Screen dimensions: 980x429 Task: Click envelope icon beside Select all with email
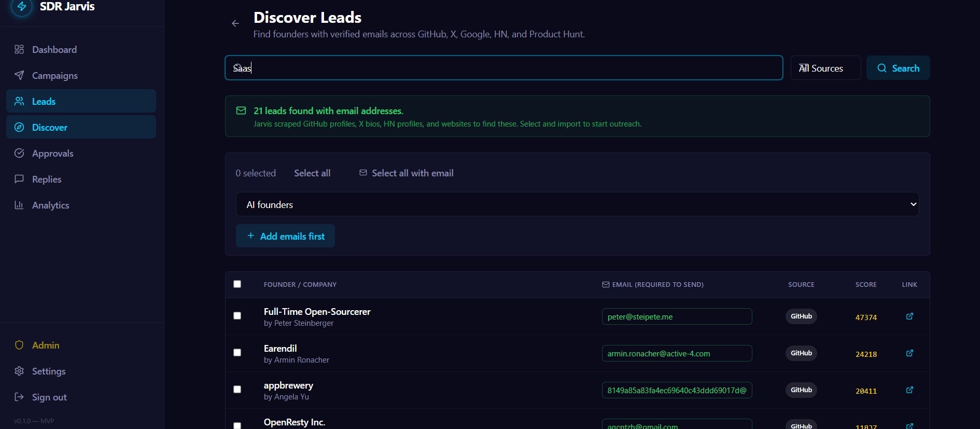[363, 173]
